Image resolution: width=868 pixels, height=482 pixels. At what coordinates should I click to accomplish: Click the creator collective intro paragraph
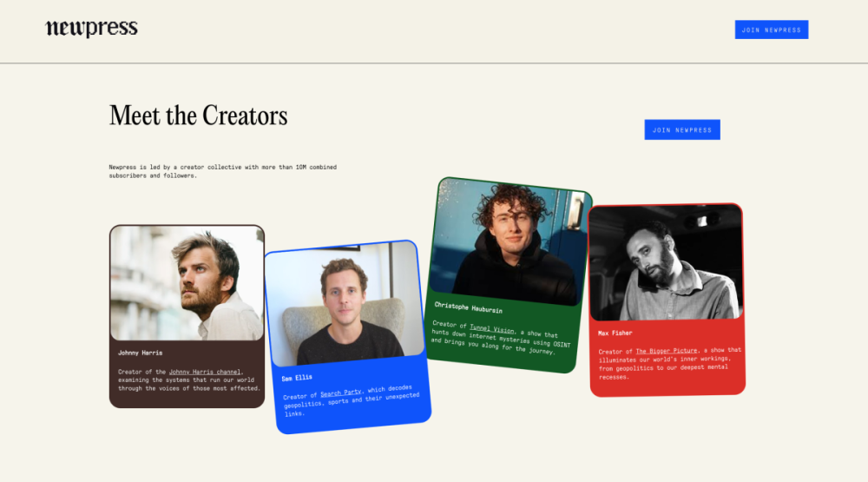(x=222, y=171)
